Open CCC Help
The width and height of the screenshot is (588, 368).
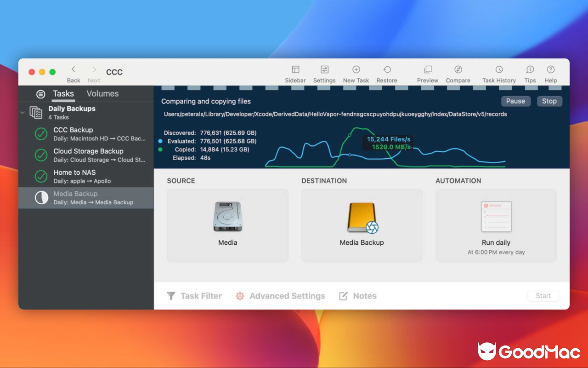(x=550, y=73)
